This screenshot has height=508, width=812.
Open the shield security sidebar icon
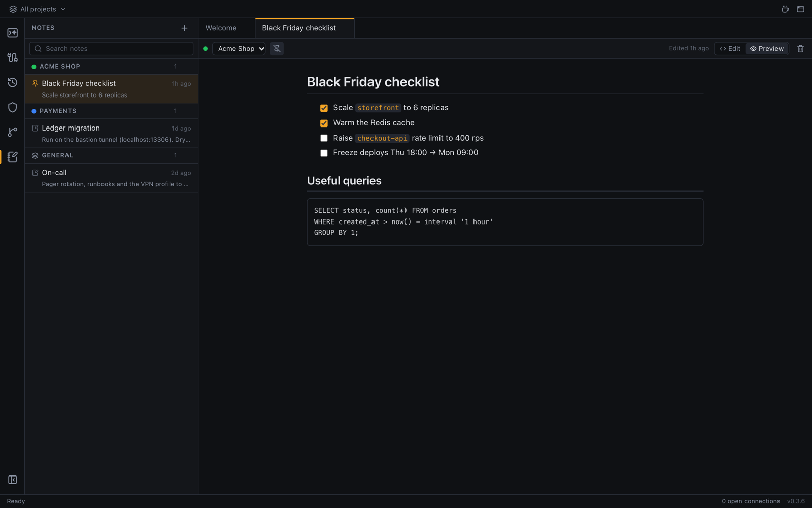pyautogui.click(x=12, y=107)
